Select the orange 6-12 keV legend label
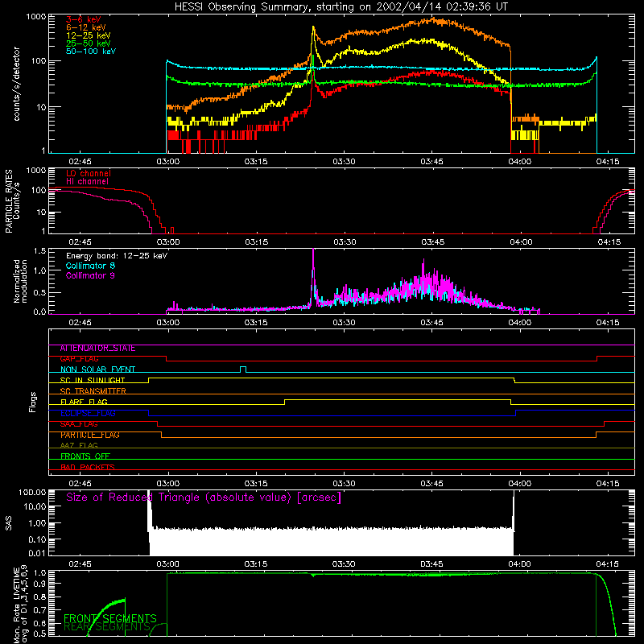This screenshot has width=644, height=644. (x=86, y=27)
